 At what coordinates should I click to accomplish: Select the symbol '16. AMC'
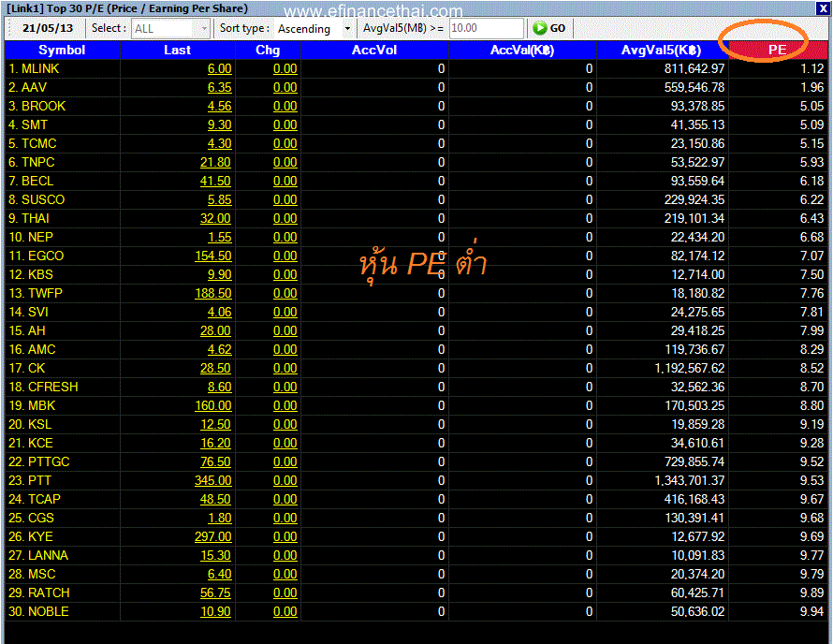pos(32,350)
